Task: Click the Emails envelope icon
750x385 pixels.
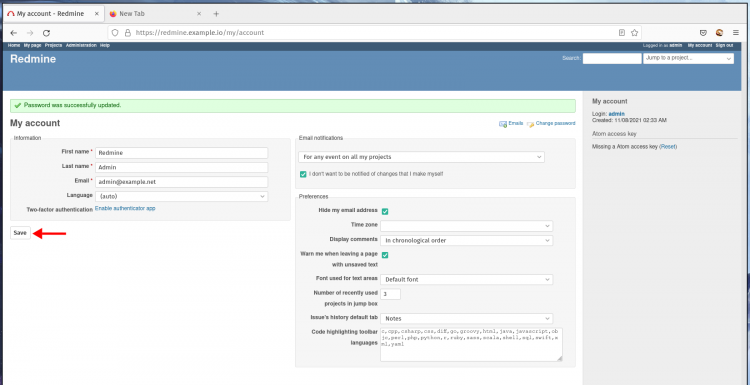Action: pos(503,124)
